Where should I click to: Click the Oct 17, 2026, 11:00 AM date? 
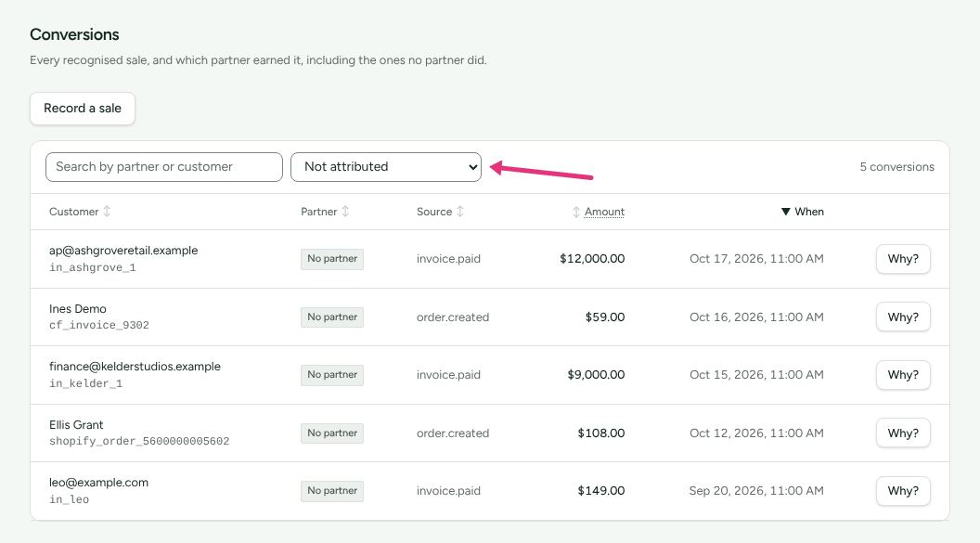pyautogui.click(x=757, y=259)
